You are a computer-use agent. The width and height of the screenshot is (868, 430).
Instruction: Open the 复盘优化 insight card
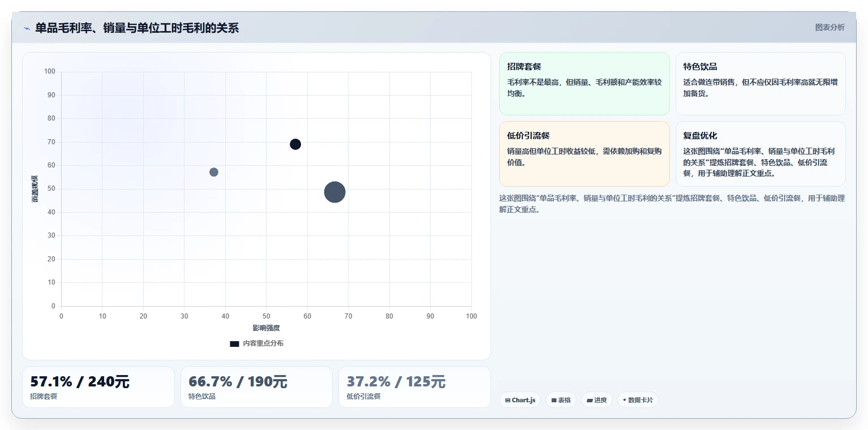760,154
